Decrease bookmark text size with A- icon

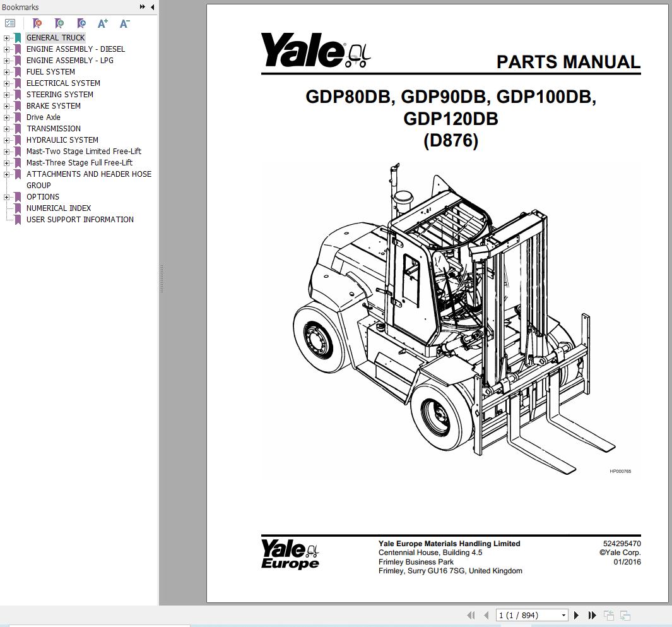pos(124,23)
